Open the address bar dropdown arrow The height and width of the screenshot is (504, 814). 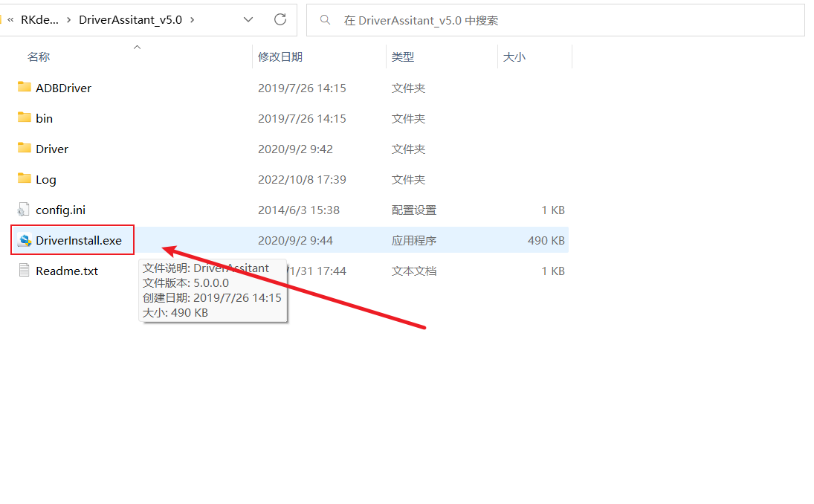(248, 20)
